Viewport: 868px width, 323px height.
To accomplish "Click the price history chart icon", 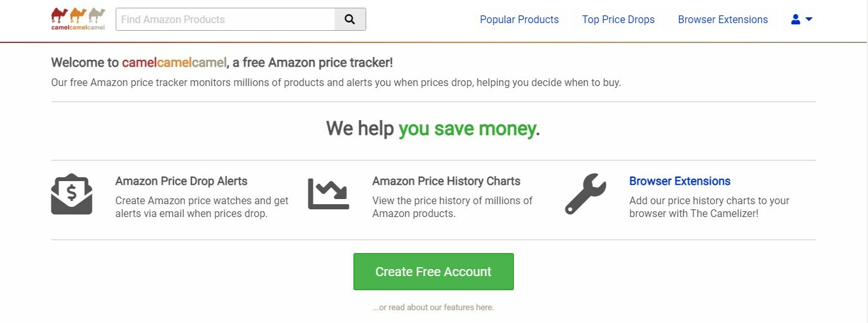I will click(328, 194).
